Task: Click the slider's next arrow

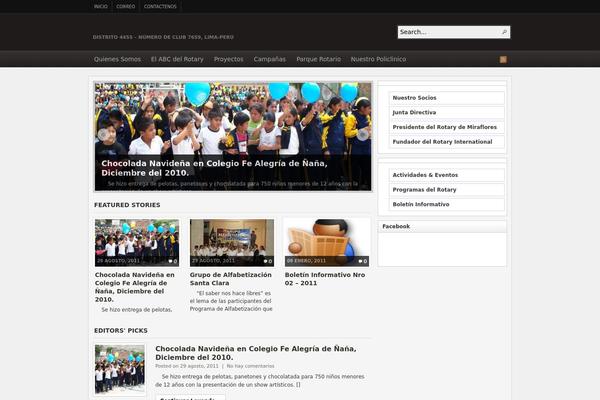Action: (362, 135)
